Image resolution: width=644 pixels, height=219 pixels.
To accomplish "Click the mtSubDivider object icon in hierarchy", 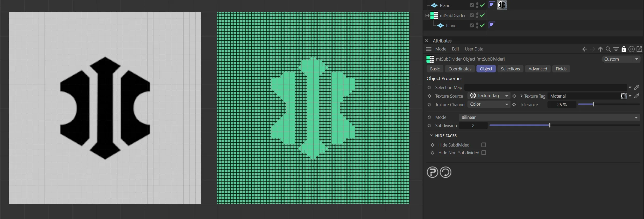I will (434, 16).
